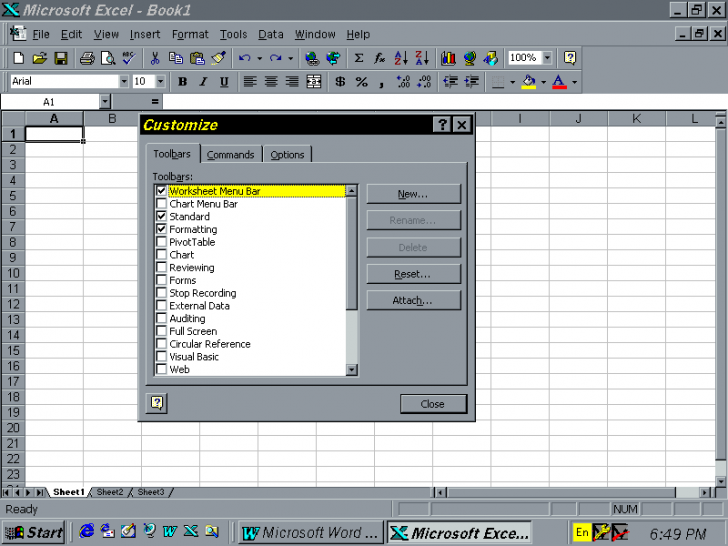Close the Customize dialog with Close button
Viewport: 728px width, 546px height.
click(x=433, y=404)
